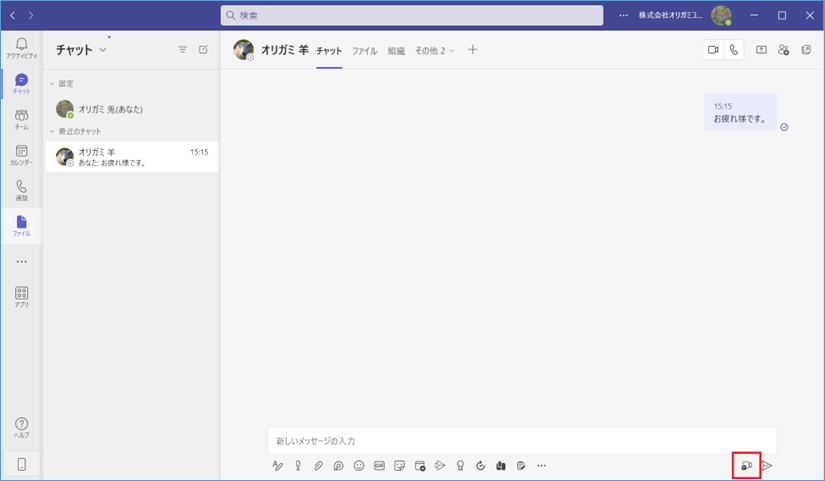Send the message with the send arrow button
Viewport: 825px width, 481px height.
click(767, 465)
